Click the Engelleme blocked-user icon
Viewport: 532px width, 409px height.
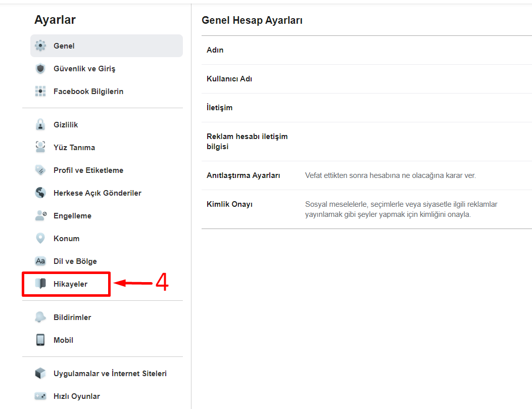point(40,216)
